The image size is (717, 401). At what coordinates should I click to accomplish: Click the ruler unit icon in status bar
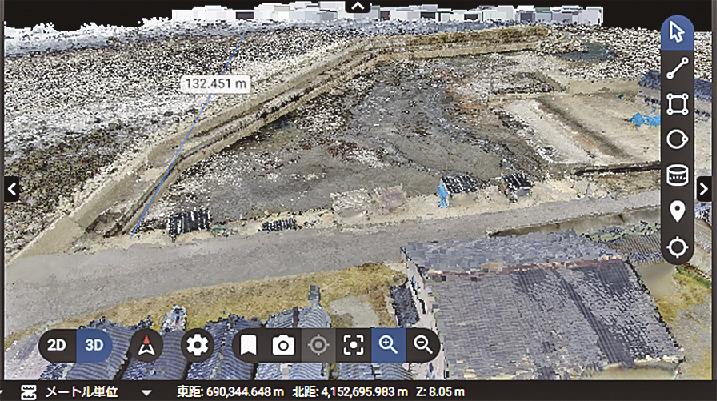coord(29,392)
